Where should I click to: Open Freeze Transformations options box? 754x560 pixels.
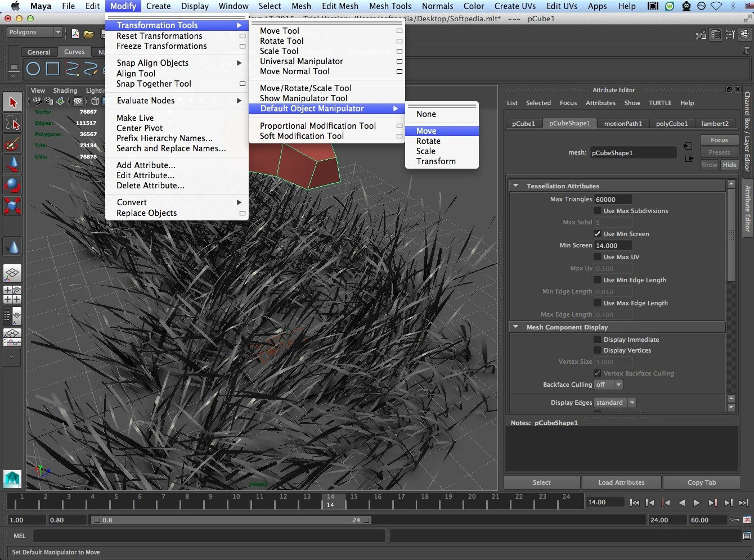(243, 46)
